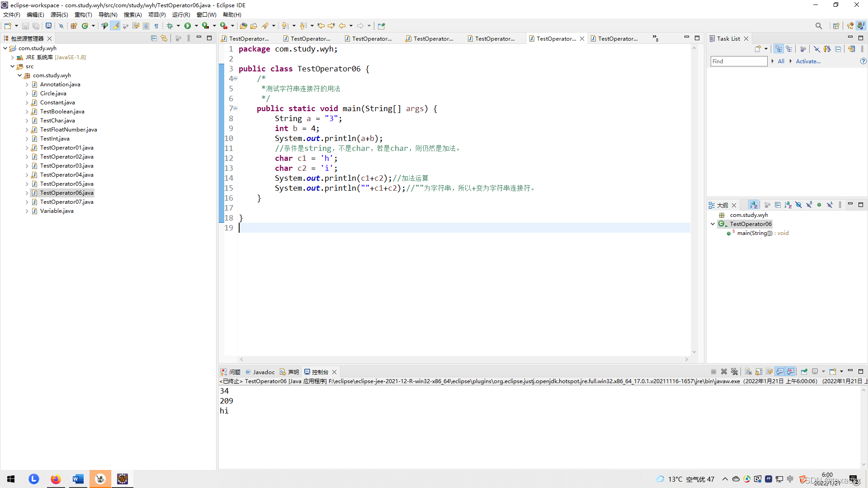Toggle Link with Editor in Package Explorer
Screen dimensions: 868x488
click(164, 38)
